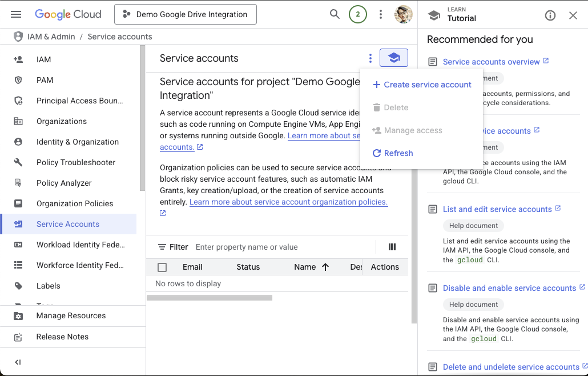Open the search magnifier icon
The image size is (588, 376).
pos(335,14)
